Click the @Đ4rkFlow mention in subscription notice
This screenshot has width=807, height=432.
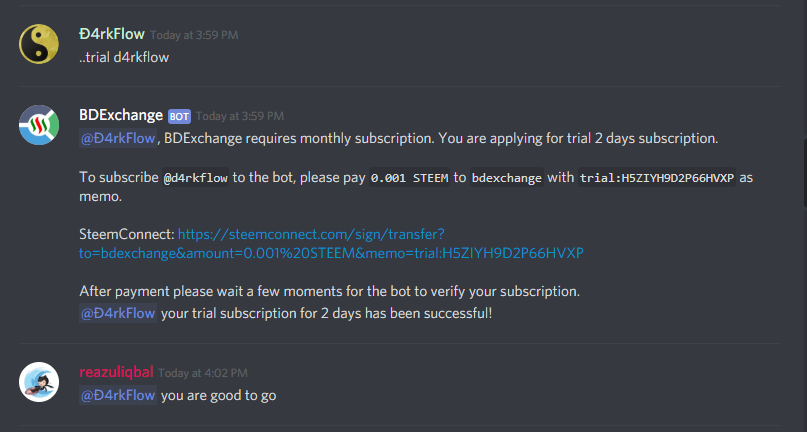(x=118, y=138)
